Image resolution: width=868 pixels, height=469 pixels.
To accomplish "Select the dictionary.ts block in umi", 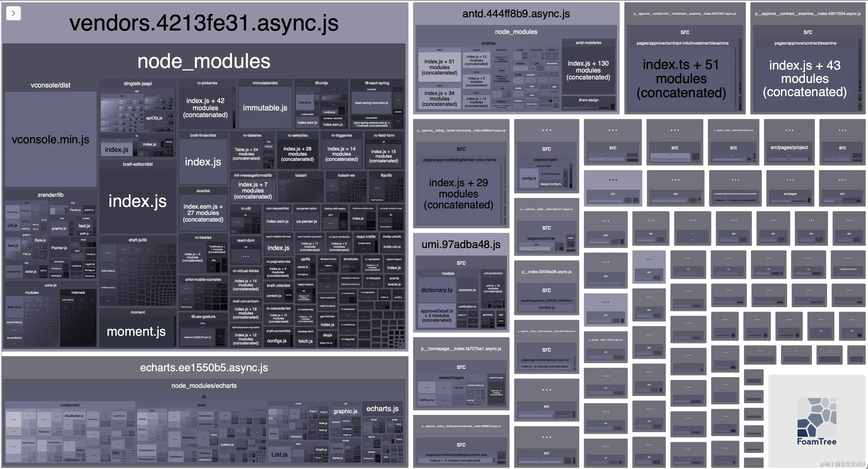I will 436,290.
